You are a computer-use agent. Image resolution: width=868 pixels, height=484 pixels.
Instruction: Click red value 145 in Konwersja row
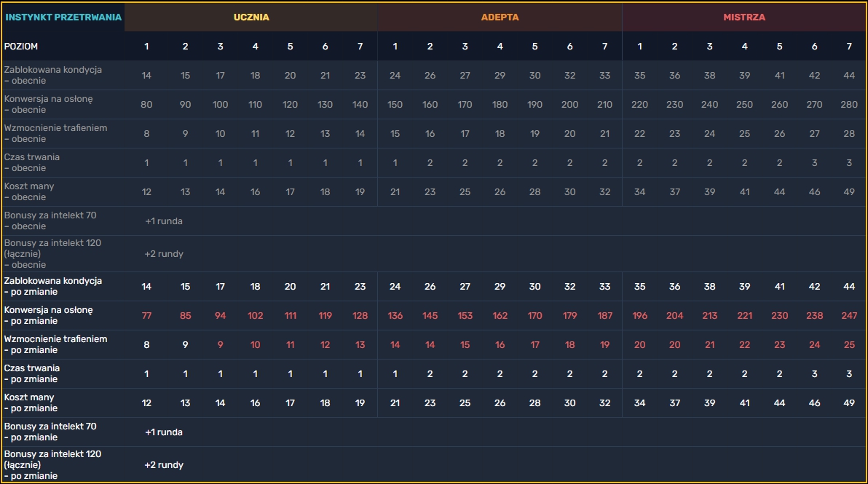pyautogui.click(x=430, y=316)
